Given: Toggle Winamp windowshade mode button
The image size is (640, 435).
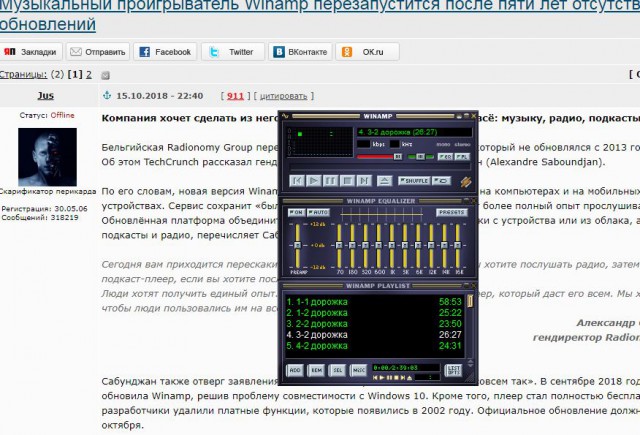Looking at the screenshot, I should [x=466, y=116].
